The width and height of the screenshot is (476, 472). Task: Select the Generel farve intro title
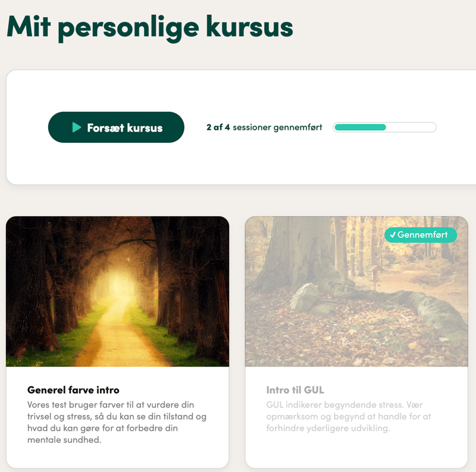pos(73,390)
